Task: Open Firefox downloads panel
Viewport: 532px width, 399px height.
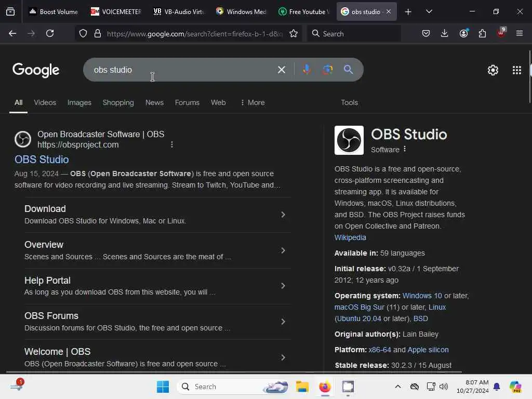Action: tap(445, 33)
